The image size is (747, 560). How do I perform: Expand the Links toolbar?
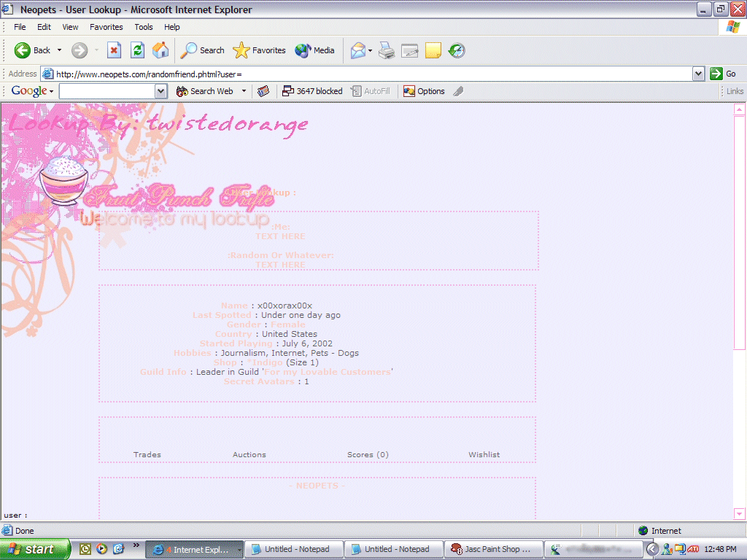[734, 91]
